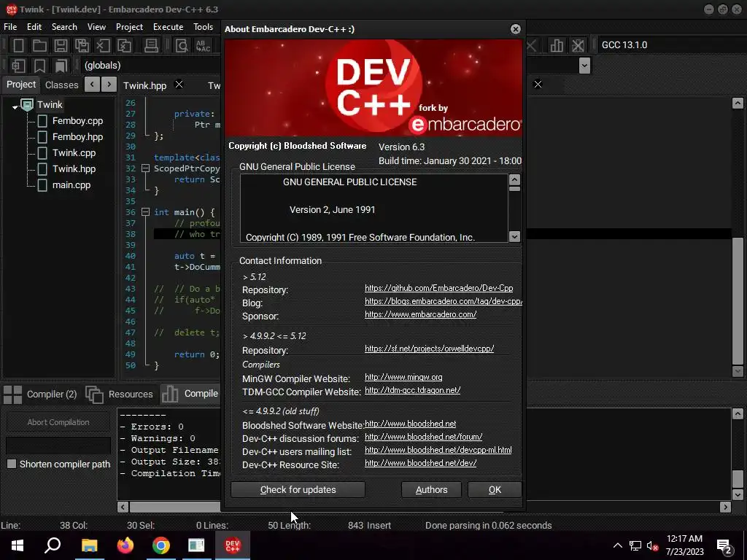Switch to the Classes tab
Screen dimensions: 747x560
(61, 85)
